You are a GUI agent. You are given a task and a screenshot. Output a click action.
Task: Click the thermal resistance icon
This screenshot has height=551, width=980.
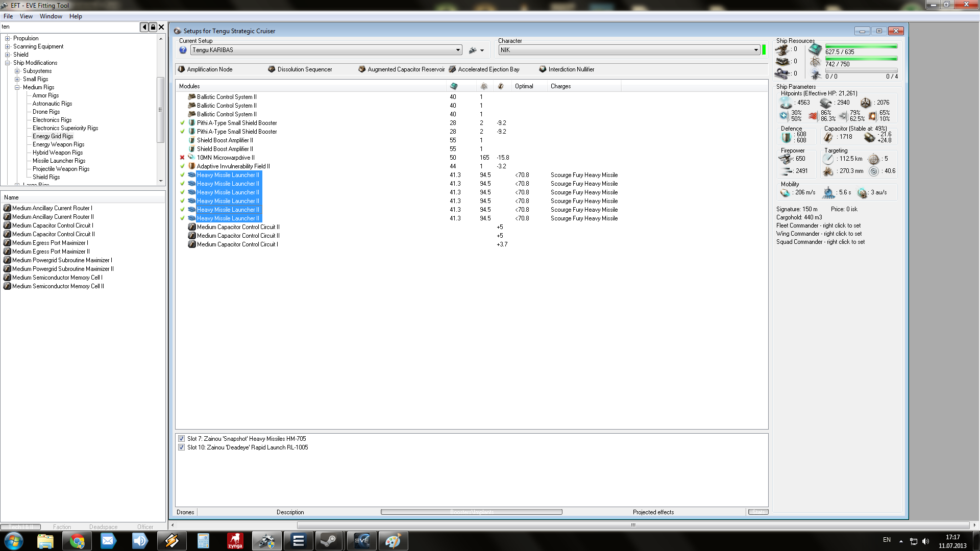coord(813,116)
